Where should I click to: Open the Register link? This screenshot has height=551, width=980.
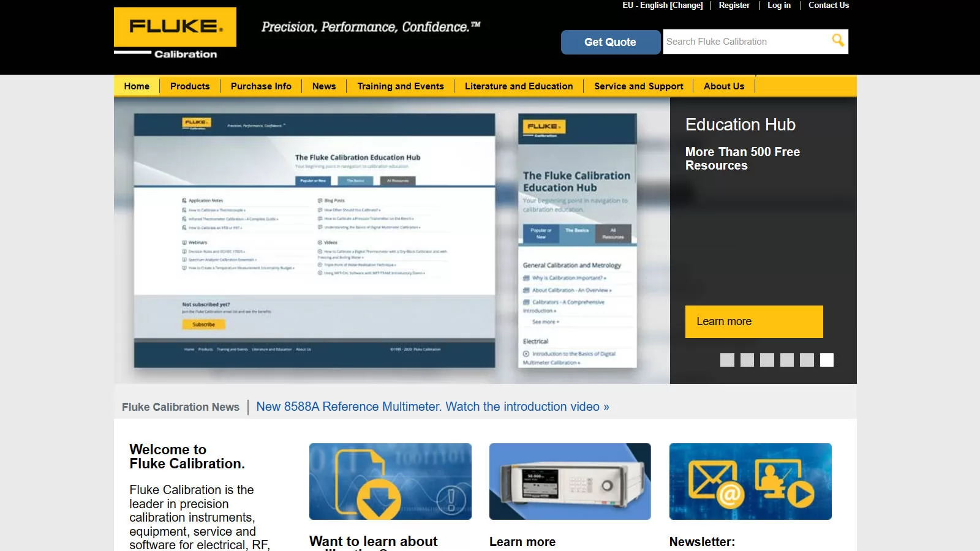point(734,5)
